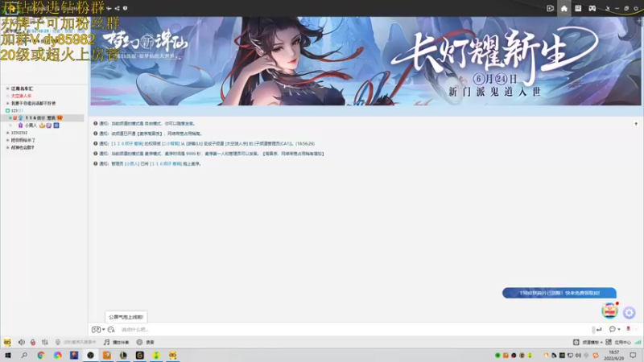This screenshot has width=644, height=362.
Task: Click the info icon next to share
Action: [x=126, y=8]
